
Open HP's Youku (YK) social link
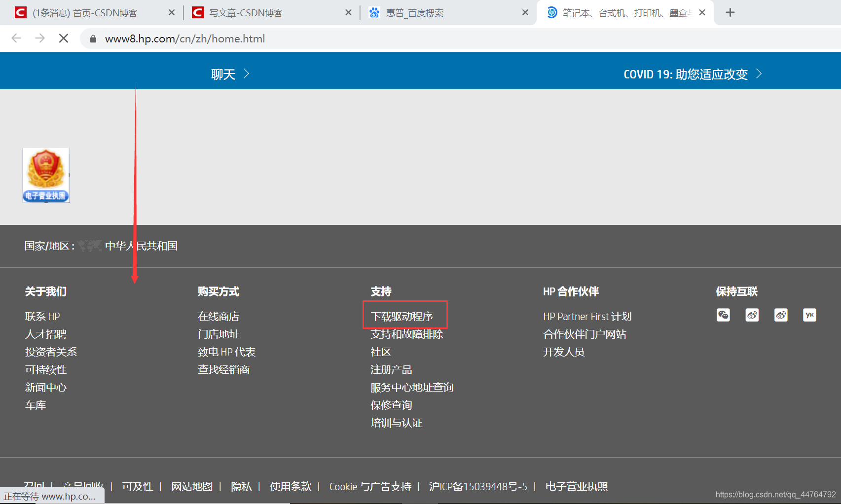tap(809, 315)
